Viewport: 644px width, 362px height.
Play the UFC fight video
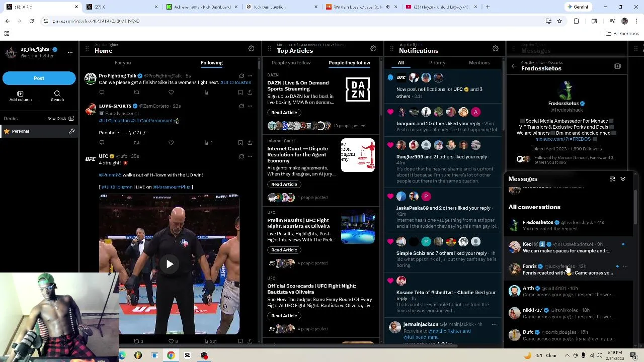(170, 264)
